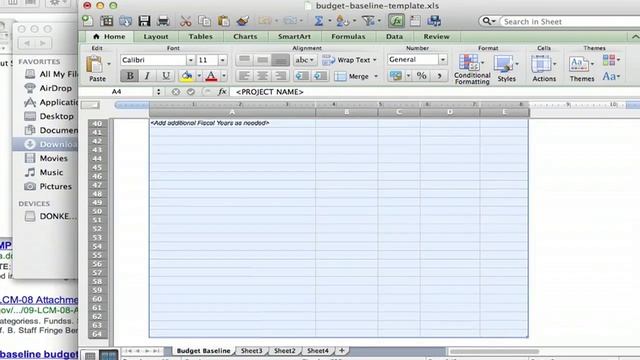The height and width of the screenshot is (360, 640).
Task: Open the font size dropdown arrow
Action: [x=222, y=60]
